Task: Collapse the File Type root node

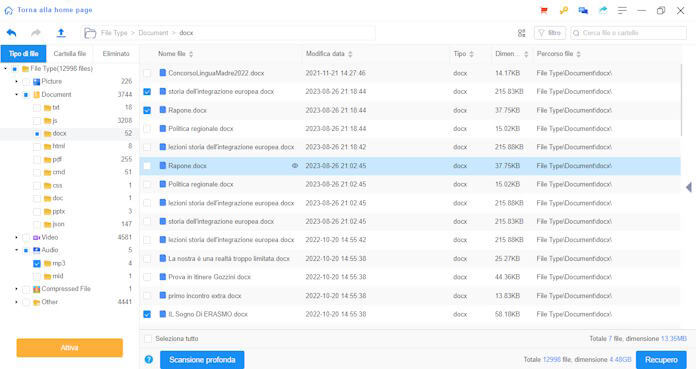Action: (x=5, y=69)
